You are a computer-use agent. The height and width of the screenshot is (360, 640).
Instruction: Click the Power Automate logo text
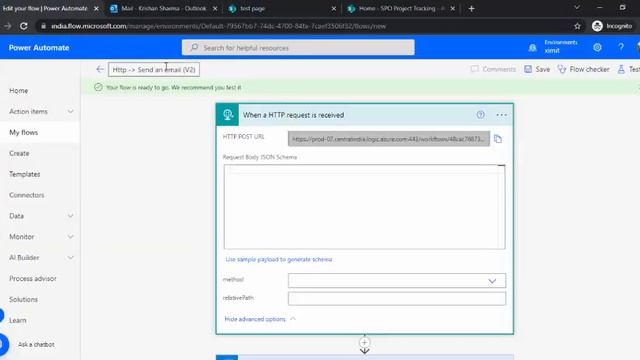(x=39, y=48)
